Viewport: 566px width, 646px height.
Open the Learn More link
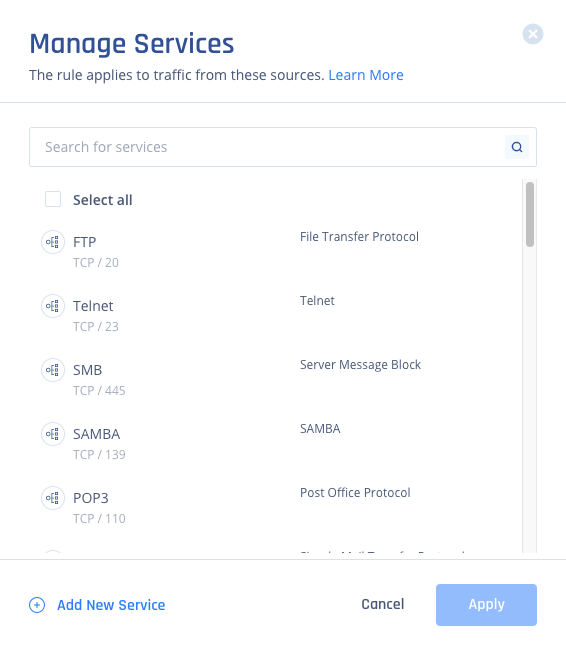click(366, 75)
